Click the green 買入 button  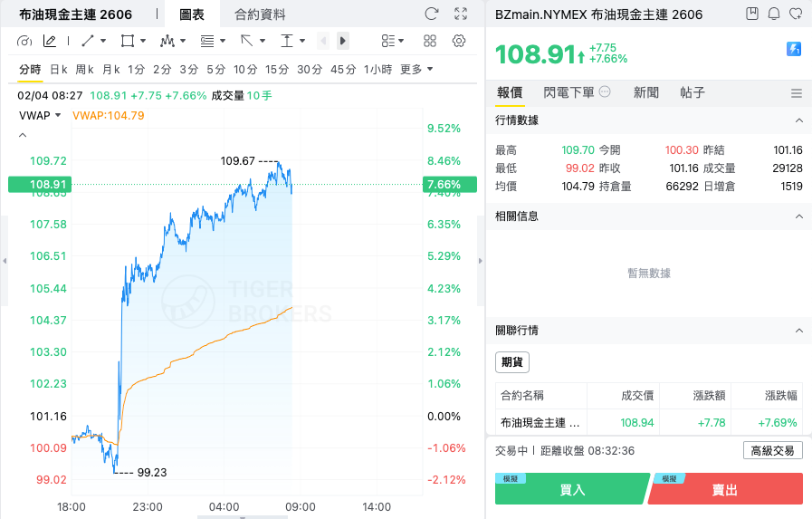point(572,489)
